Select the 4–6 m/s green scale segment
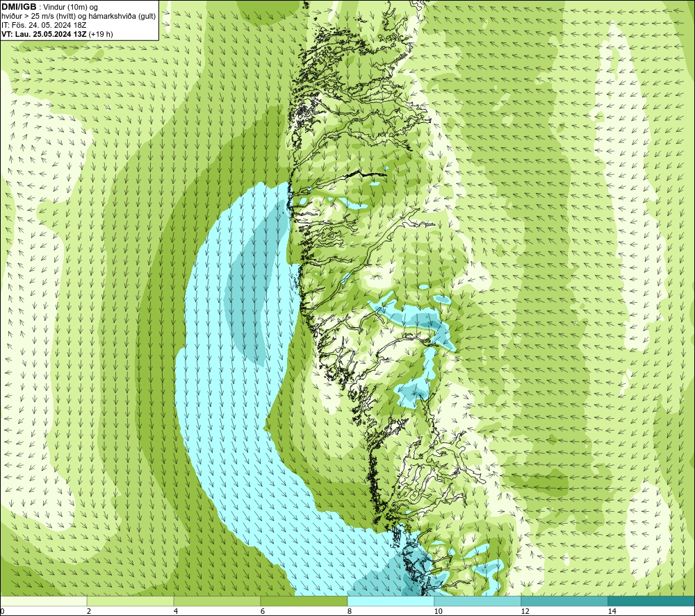 pos(217,601)
